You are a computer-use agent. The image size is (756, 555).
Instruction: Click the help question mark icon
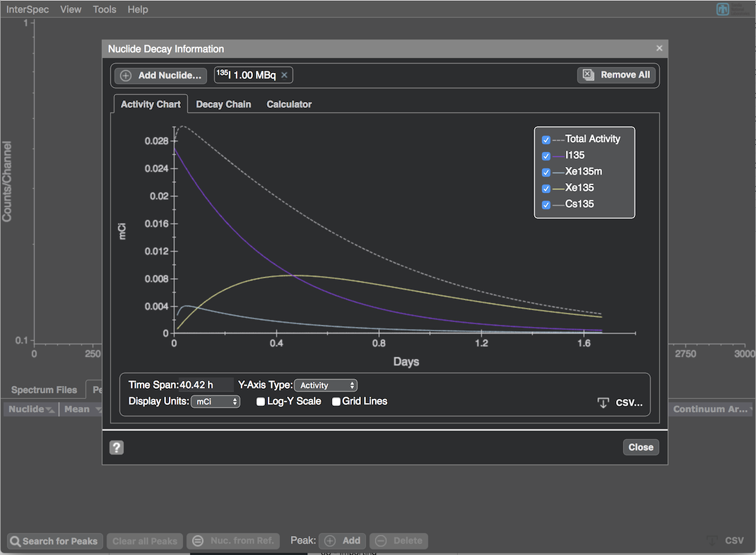tap(117, 447)
